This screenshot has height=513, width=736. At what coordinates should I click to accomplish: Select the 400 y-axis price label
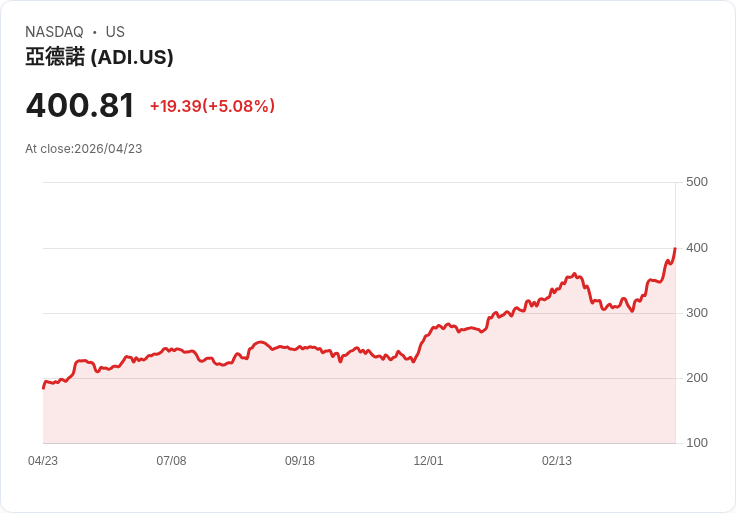(x=697, y=247)
